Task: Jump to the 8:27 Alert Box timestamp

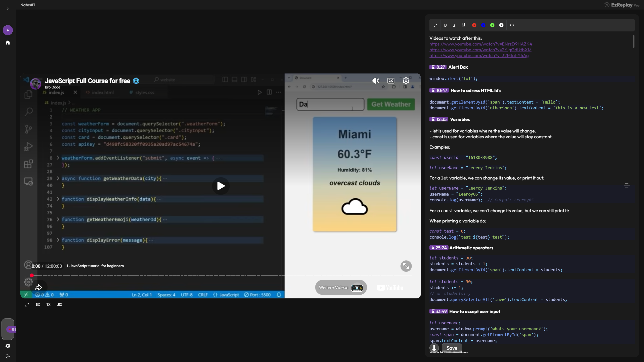Action: pyautogui.click(x=438, y=67)
